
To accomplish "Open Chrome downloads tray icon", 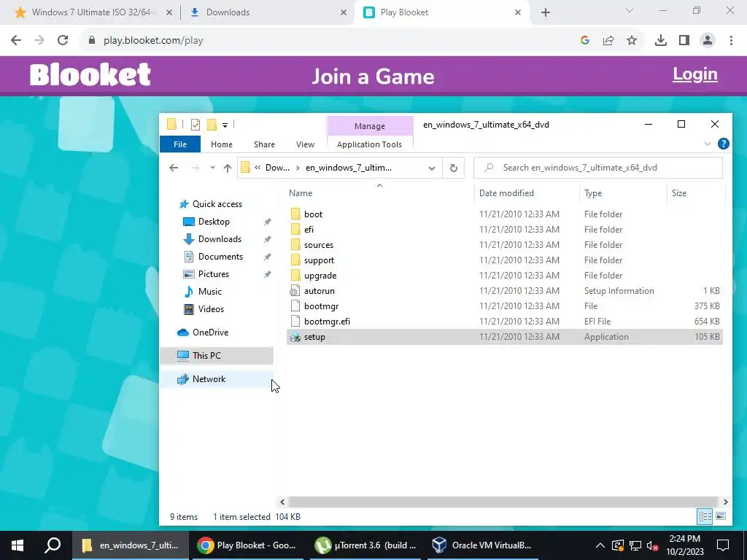I will coord(661,41).
